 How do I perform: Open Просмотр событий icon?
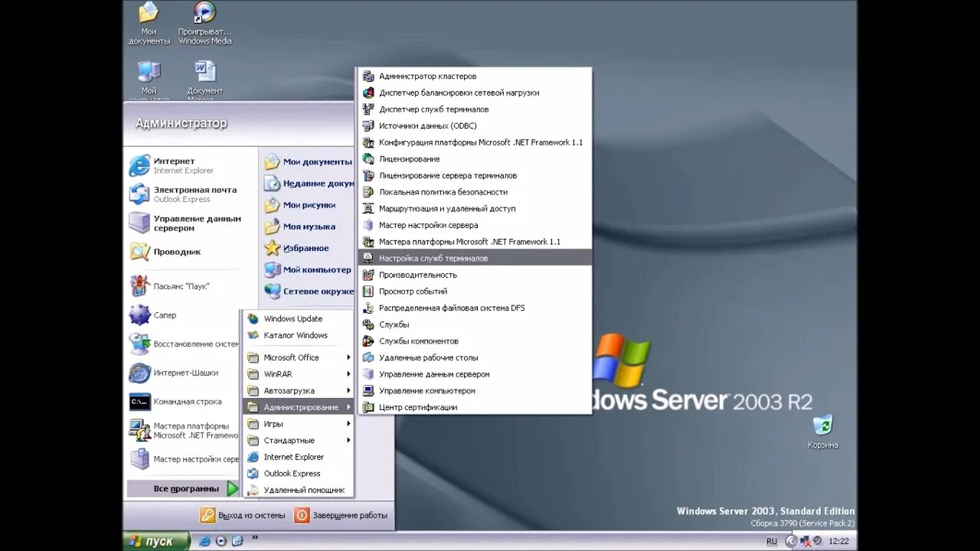pos(367,291)
